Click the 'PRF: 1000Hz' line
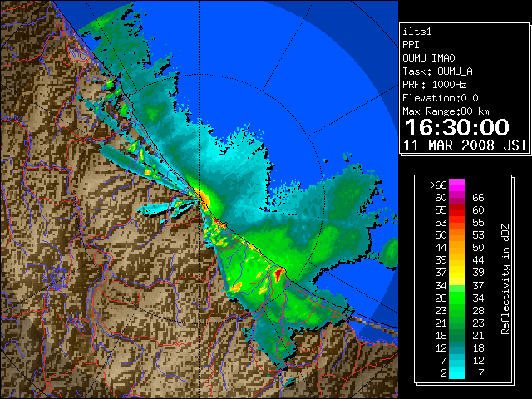 tap(435, 85)
